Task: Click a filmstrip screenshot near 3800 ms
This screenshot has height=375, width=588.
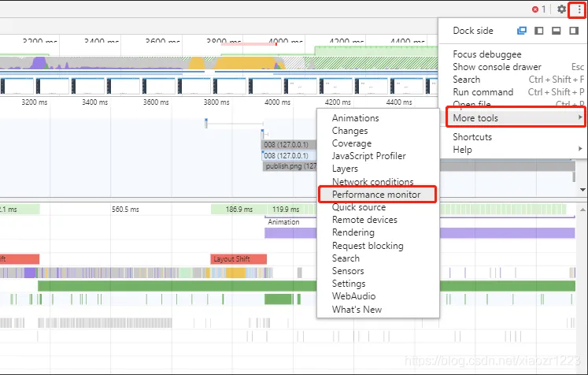Action: (x=230, y=87)
